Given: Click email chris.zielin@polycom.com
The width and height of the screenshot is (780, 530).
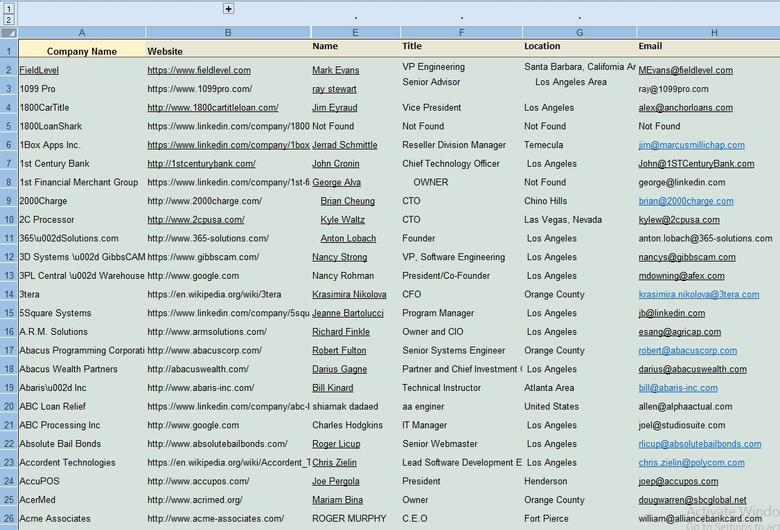Looking at the screenshot, I should [x=691, y=462].
